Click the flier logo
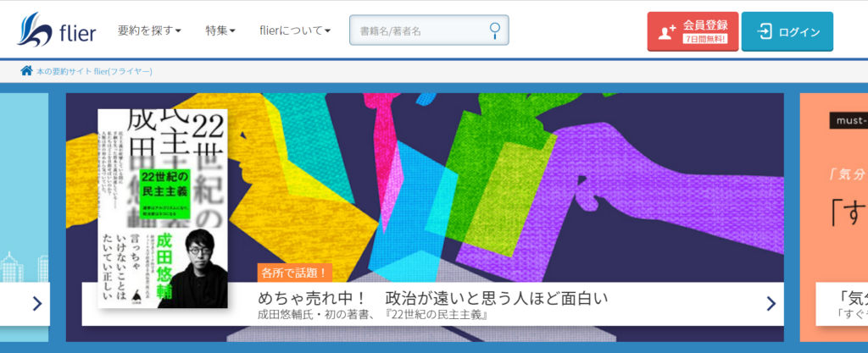 58,31
